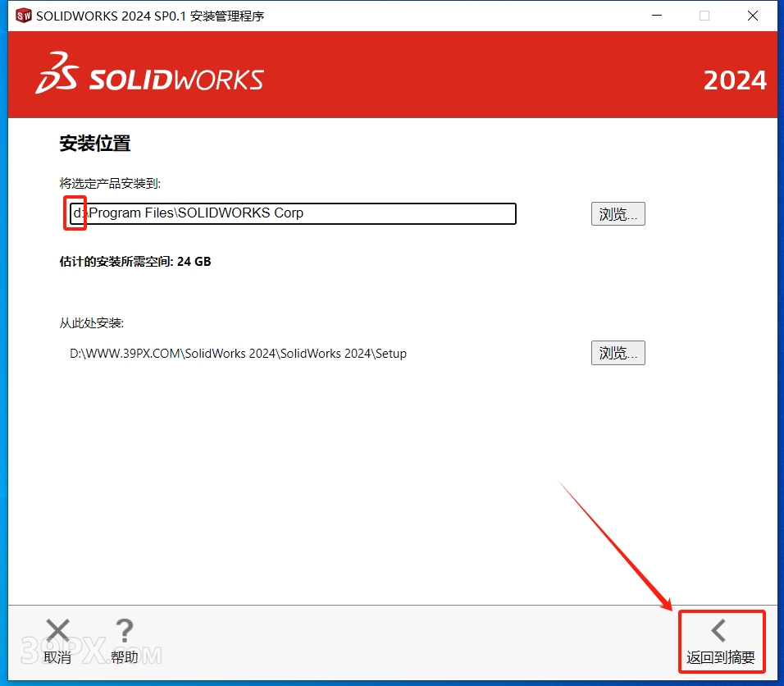Browse for the 从此处安装 source folder

pyautogui.click(x=618, y=353)
